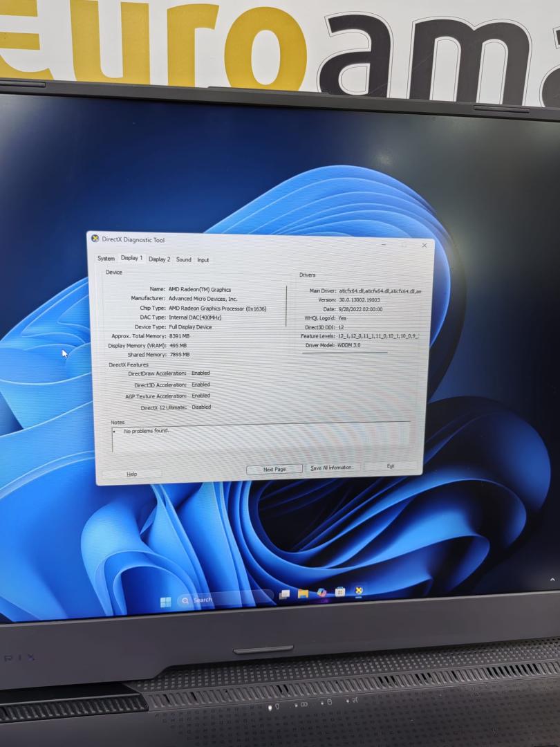Click the DirectX Diagnostic Tool taskbar icon
Image resolution: width=560 pixels, height=747 pixels.
click(x=359, y=591)
